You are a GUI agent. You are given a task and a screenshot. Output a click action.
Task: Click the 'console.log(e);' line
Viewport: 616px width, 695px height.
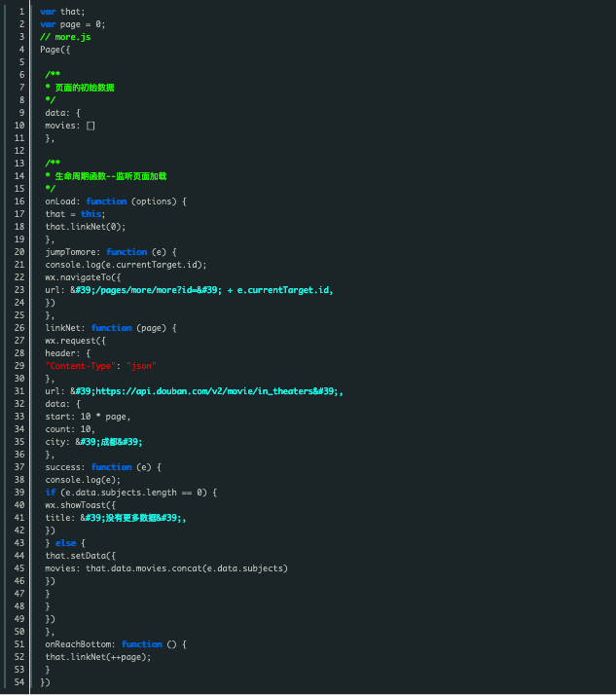83,480
